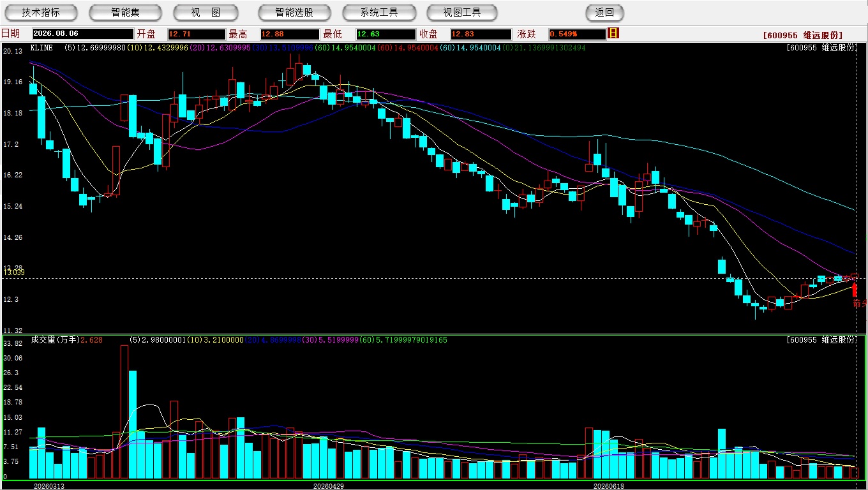
Task: Click the date field showing 2026.08.06
Action: click(82, 34)
